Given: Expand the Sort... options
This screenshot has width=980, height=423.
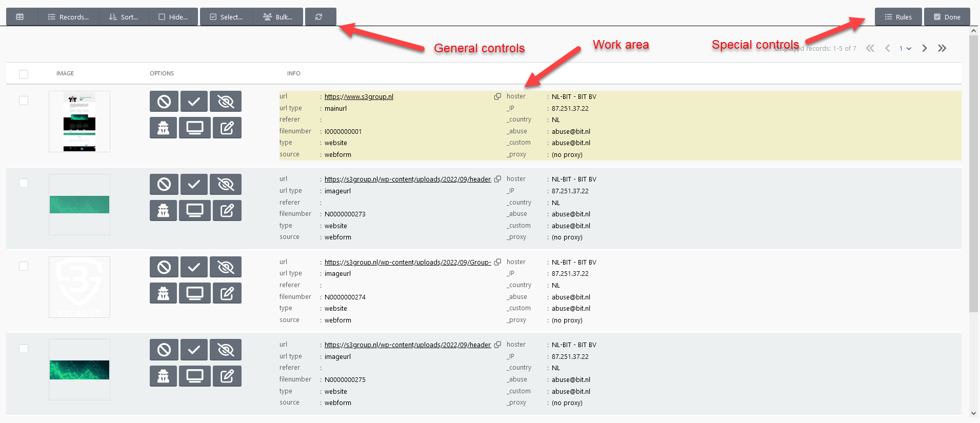Looking at the screenshot, I should (124, 17).
